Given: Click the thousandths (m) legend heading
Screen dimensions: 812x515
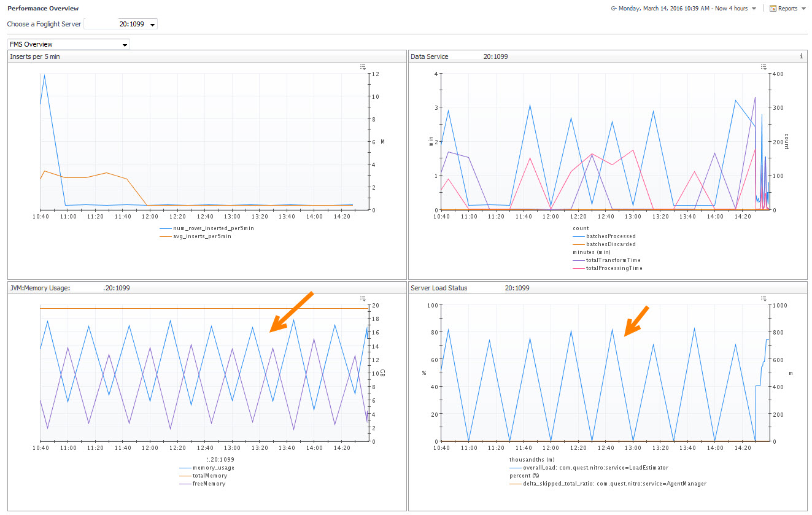Looking at the screenshot, I should [531, 460].
